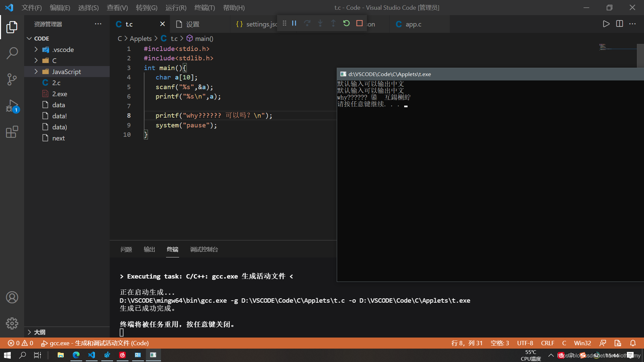Open 2.c file in explorer

56,83
